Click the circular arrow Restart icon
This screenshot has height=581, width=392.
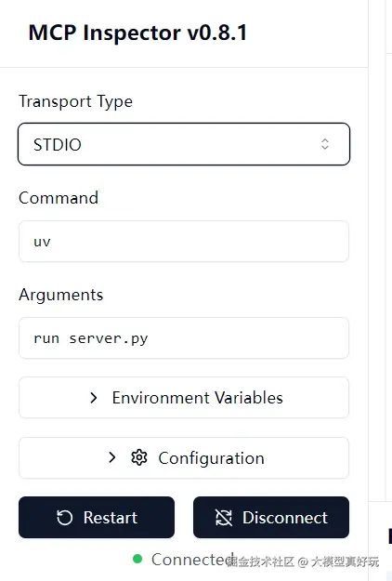64,518
